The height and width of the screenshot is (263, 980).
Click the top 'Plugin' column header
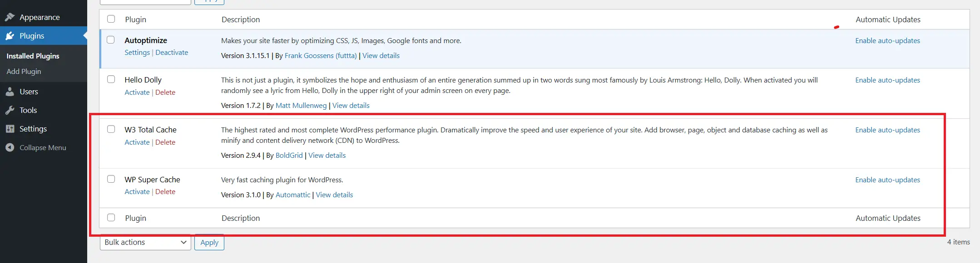136,19
